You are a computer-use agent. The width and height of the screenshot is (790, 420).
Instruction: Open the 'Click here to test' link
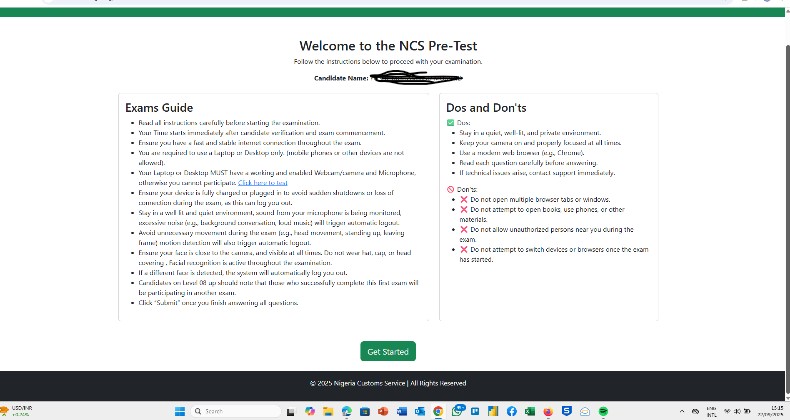[262, 183]
